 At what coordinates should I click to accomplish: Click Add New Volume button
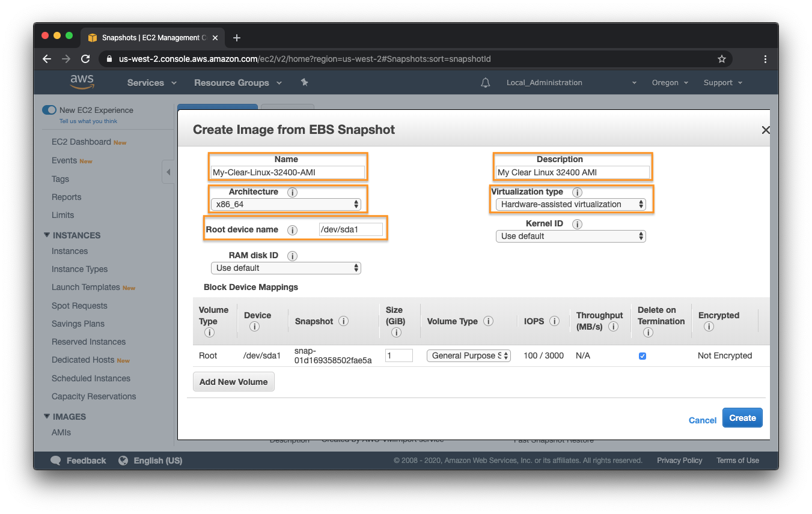tap(233, 382)
